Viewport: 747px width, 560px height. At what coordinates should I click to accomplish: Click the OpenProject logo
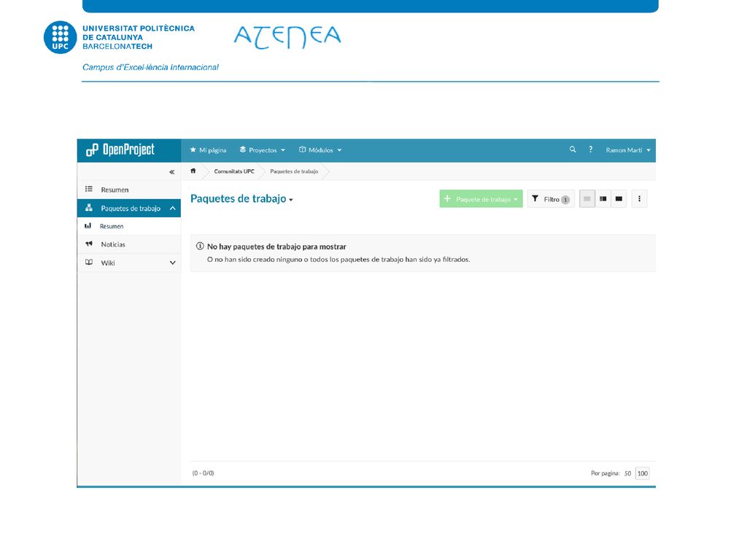coord(120,150)
